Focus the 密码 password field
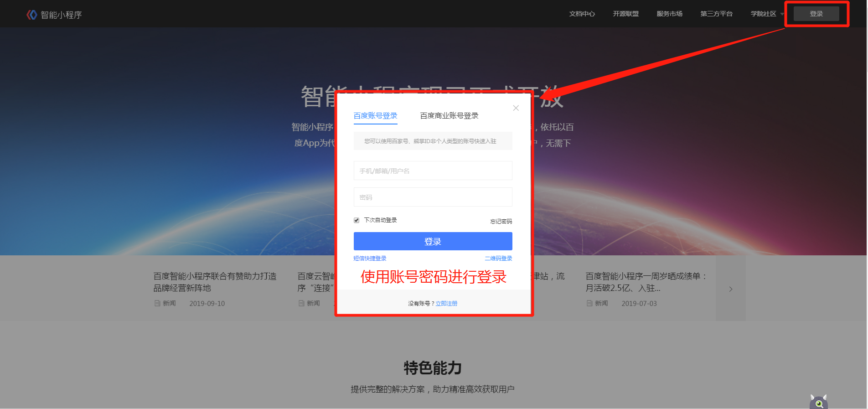The height and width of the screenshot is (409, 868). coord(433,197)
